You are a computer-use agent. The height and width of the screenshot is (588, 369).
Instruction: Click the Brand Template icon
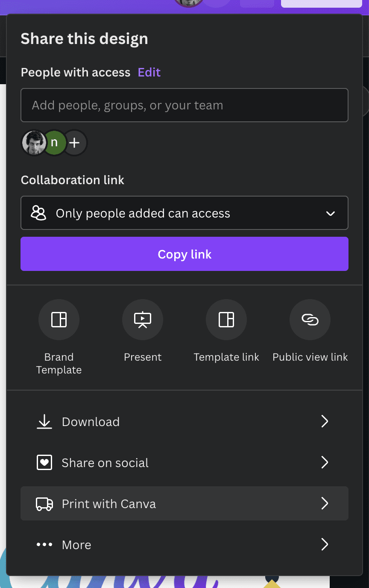coord(59,320)
